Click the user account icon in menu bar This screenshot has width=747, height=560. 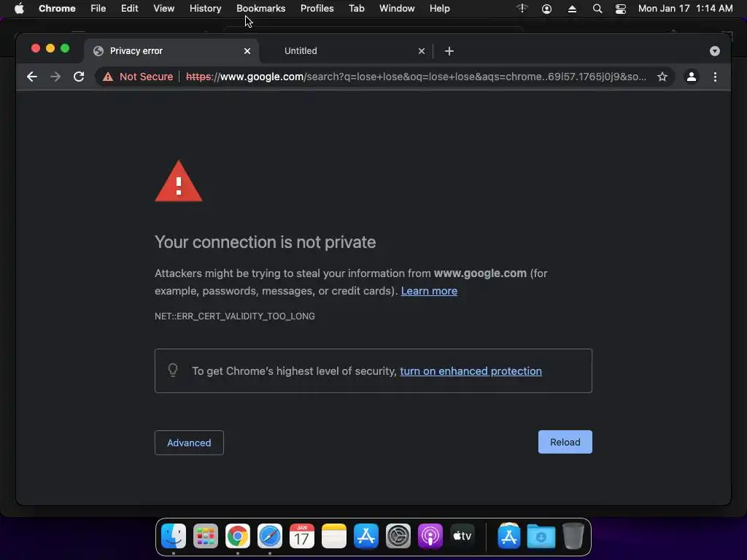click(x=547, y=9)
